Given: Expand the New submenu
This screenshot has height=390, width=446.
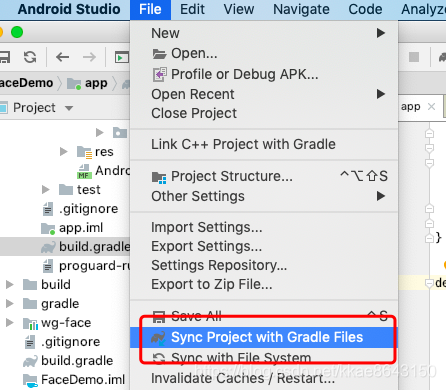Looking at the screenshot, I should tap(264, 33).
